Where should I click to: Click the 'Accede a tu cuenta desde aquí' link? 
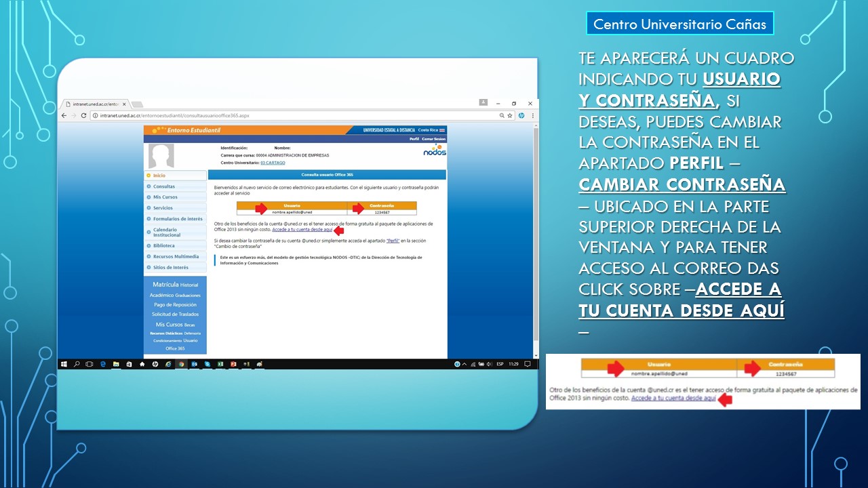pos(302,230)
